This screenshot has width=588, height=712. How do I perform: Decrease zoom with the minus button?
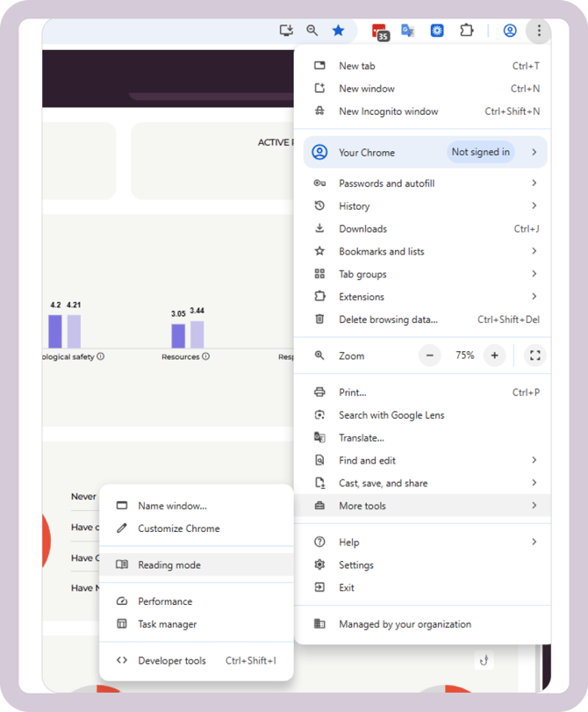coord(429,356)
